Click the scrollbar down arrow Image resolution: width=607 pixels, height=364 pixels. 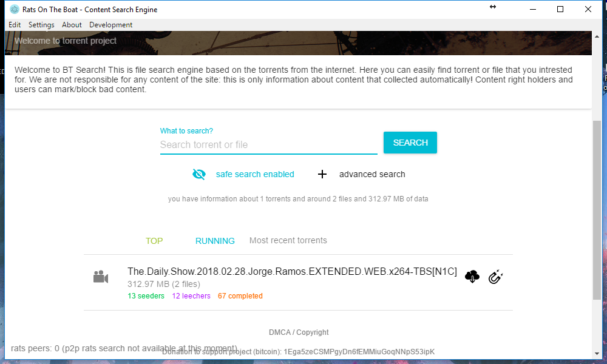pos(597,353)
